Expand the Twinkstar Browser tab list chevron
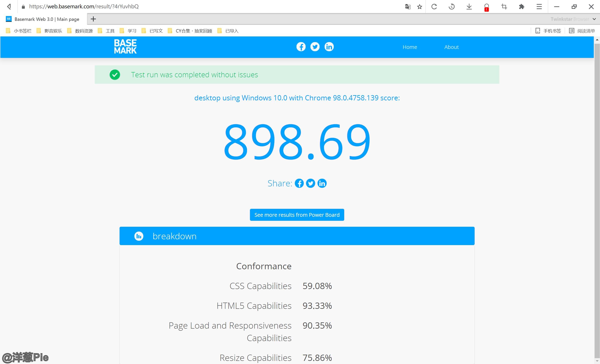 point(594,19)
